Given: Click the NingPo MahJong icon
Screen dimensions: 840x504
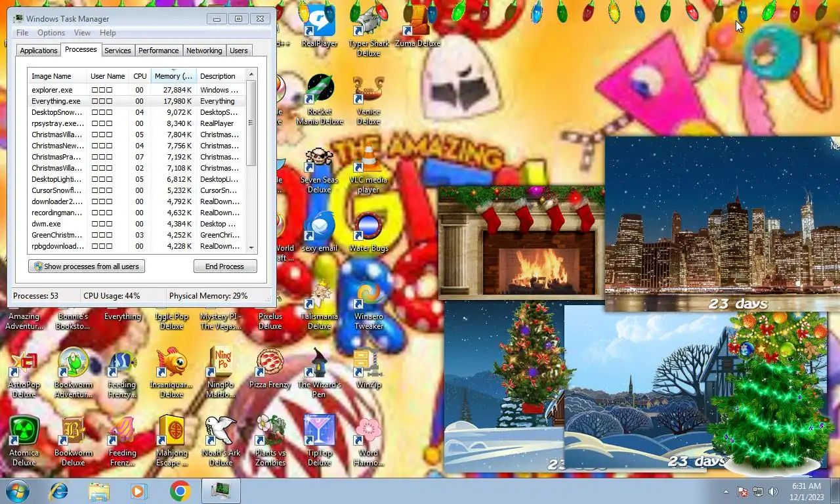Looking at the screenshot, I should coord(220,373).
